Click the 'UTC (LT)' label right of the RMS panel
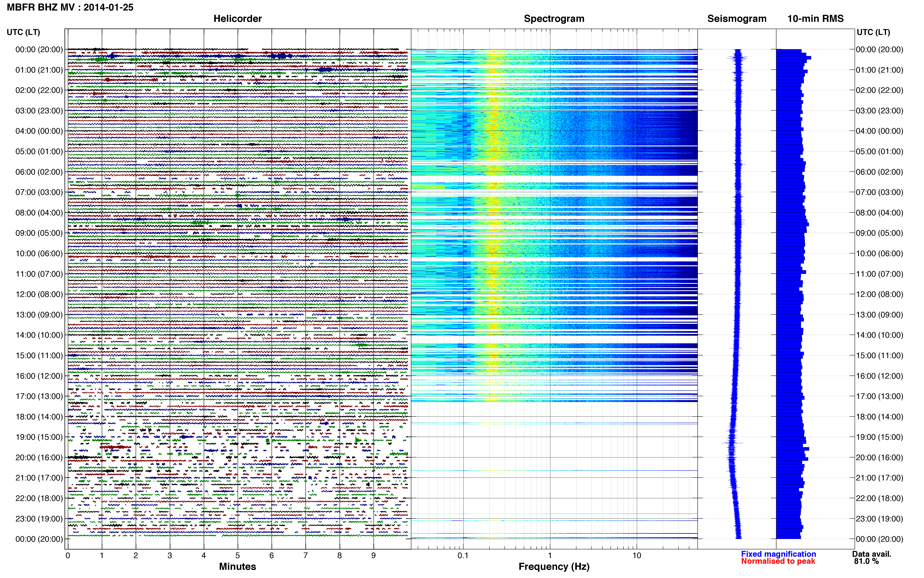 pos(874,33)
